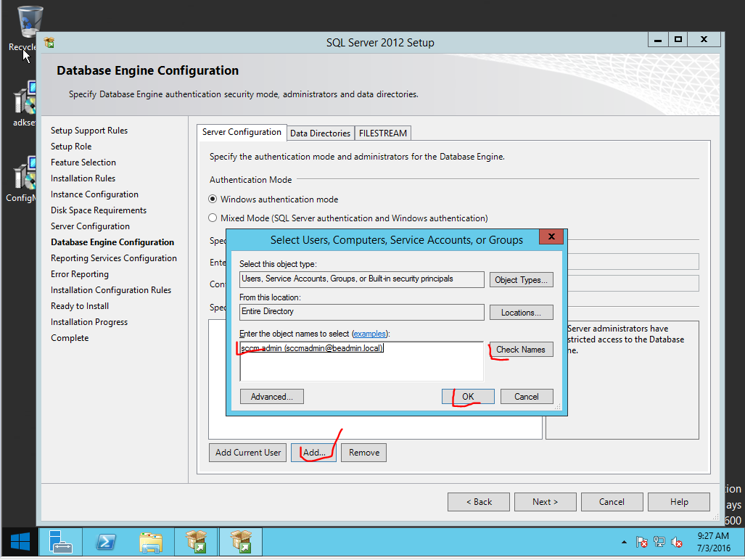Screen dimensions: 745x560
Task: Confirm the user selection with OK
Action: pyautogui.click(x=468, y=397)
